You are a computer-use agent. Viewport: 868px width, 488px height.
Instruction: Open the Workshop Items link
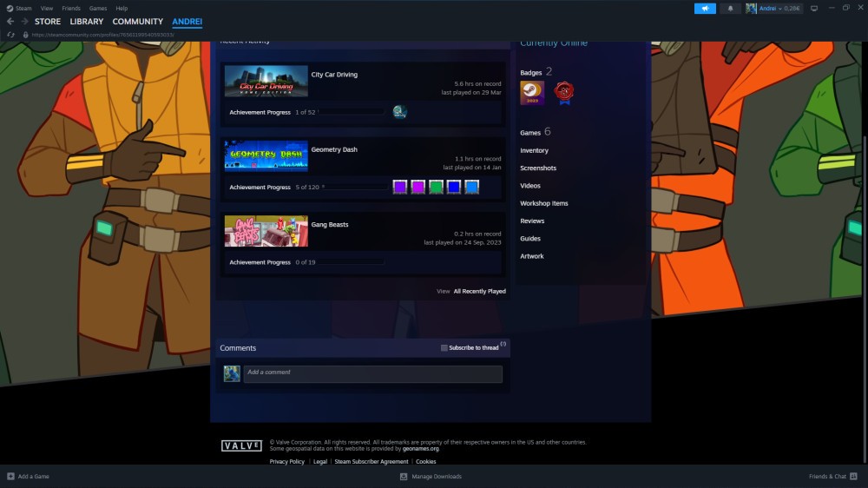(x=544, y=203)
